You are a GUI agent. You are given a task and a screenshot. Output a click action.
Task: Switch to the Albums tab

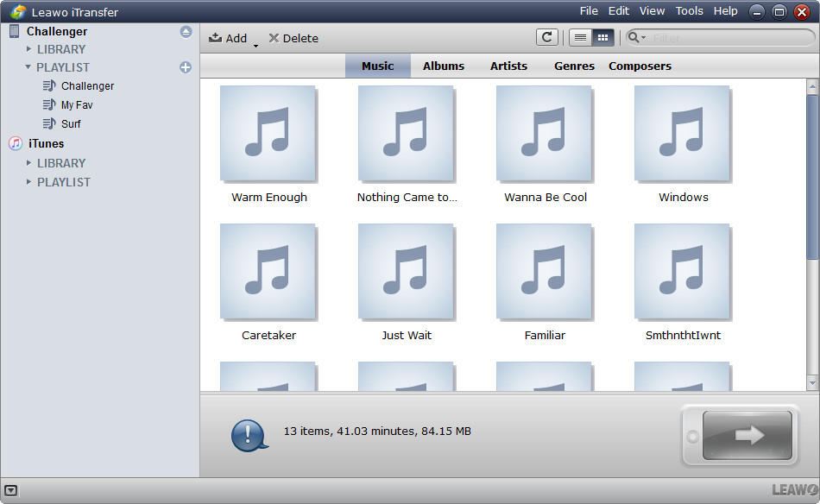point(443,66)
